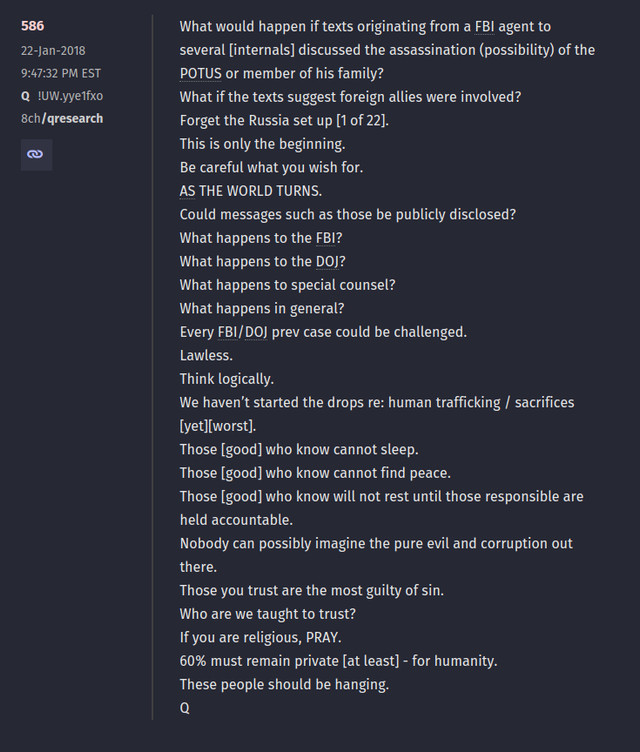Click the Q signature at the bottom
The width and height of the screenshot is (640, 752).
(x=185, y=708)
